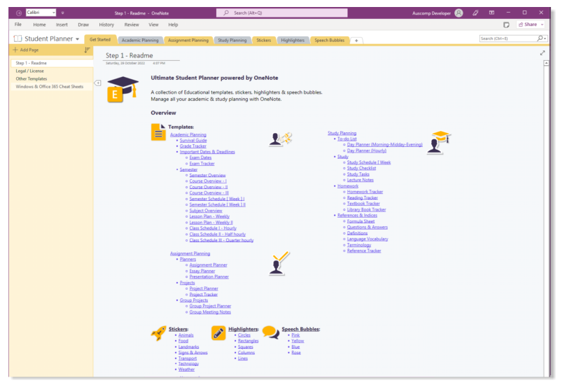This screenshot has width=574, height=392.
Task: Select the Legal / License page
Action: coord(29,71)
